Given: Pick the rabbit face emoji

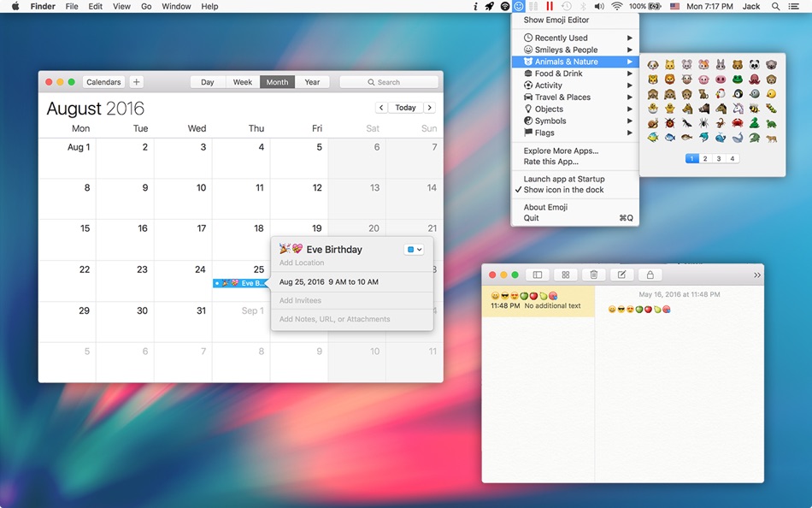Looking at the screenshot, I should [x=721, y=65].
